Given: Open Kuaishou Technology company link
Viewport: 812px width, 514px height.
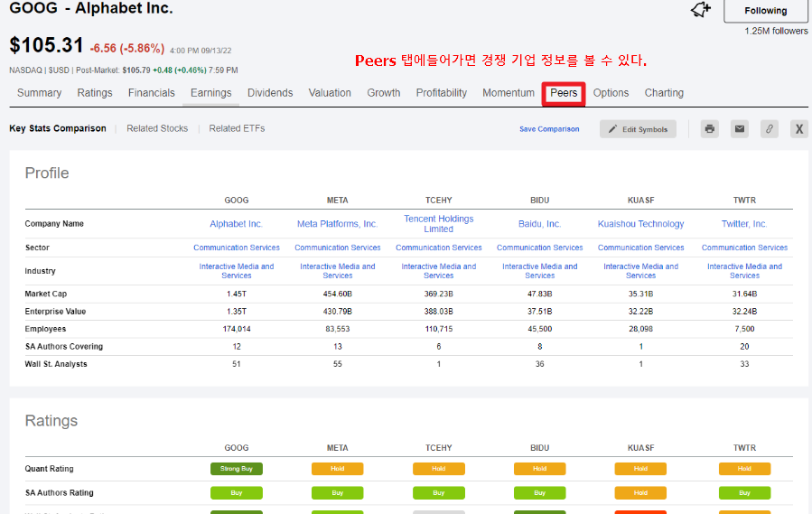Looking at the screenshot, I should (x=640, y=224).
